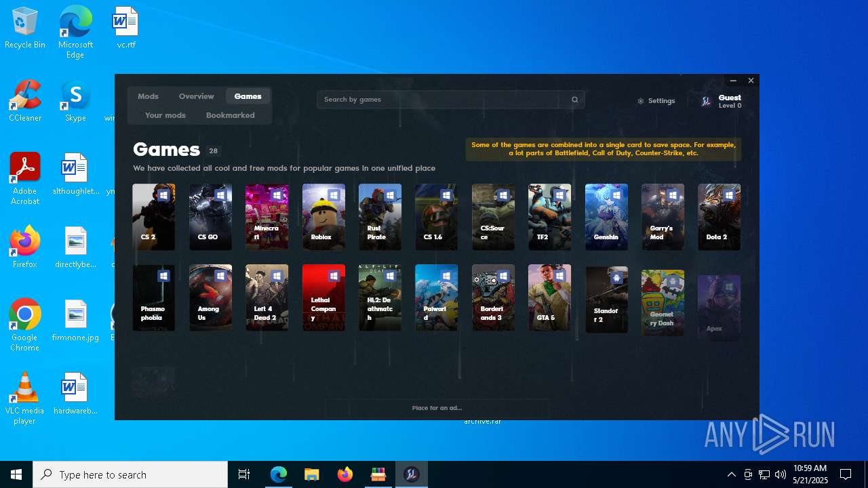This screenshot has width=868, height=488.
Task: Click the taskbar search box
Action: tap(130, 474)
